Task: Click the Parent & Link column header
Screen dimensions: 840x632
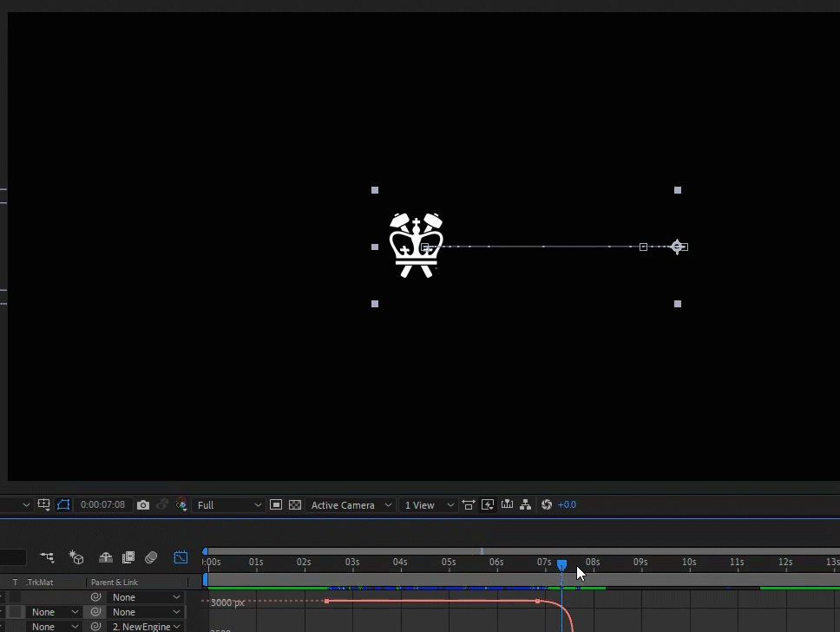Action: (x=115, y=583)
